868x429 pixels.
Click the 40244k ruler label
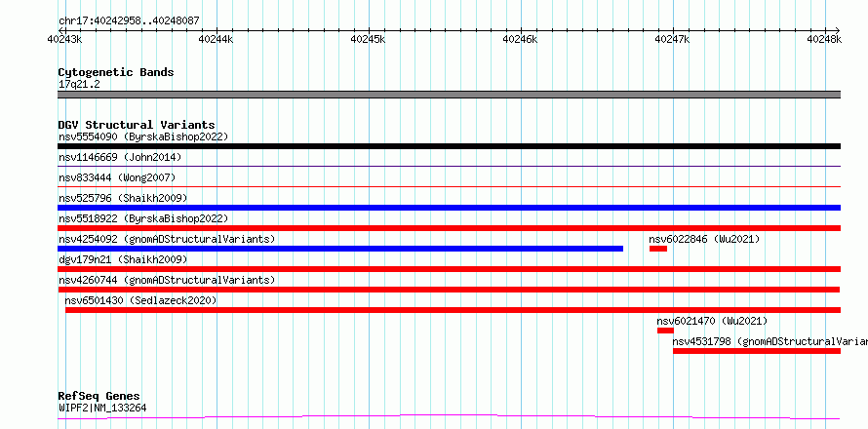[x=217, y=39]
